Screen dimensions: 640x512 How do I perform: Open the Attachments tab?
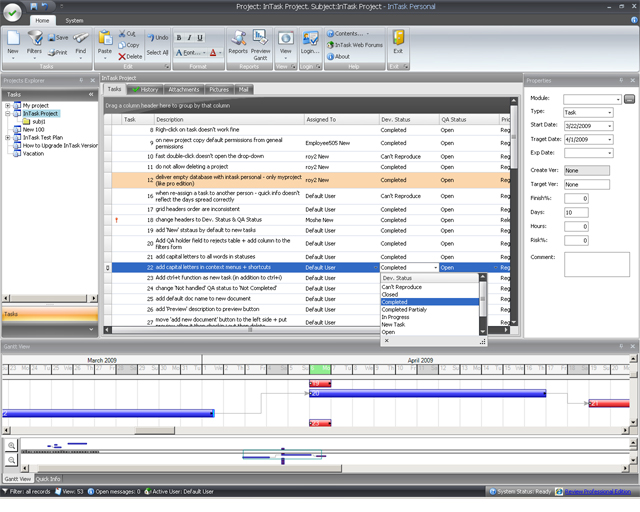[x=184, y=89]
